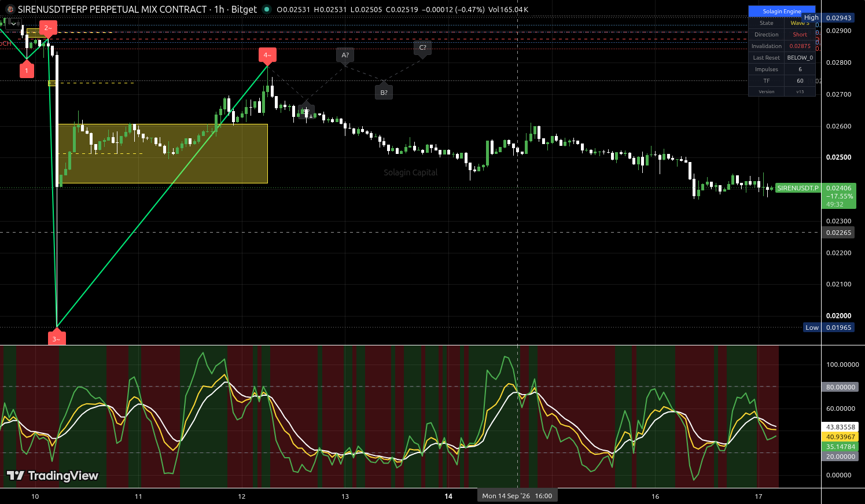
Task: Click the 80.00000 upper band label
Action: [840, 387]
